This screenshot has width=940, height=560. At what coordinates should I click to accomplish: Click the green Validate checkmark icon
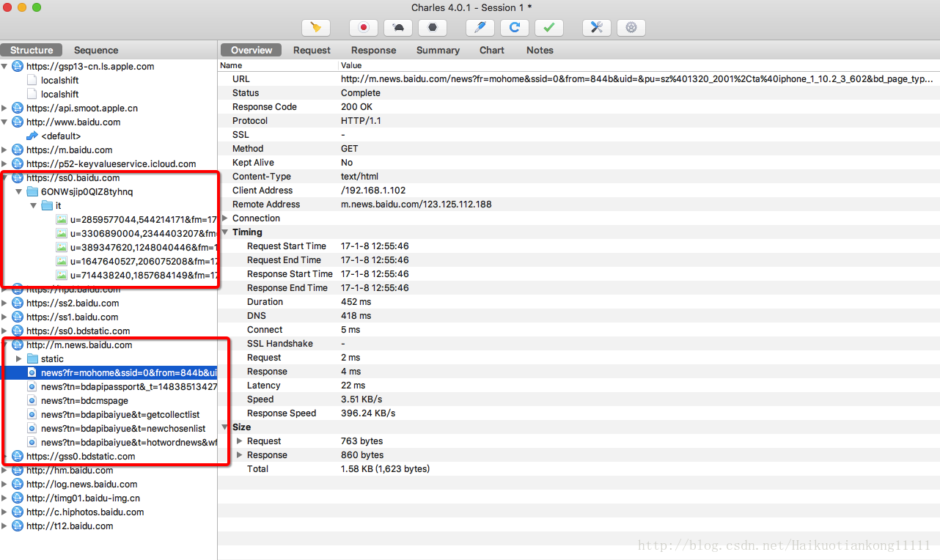pyautogui.click(x=549, y=28)
